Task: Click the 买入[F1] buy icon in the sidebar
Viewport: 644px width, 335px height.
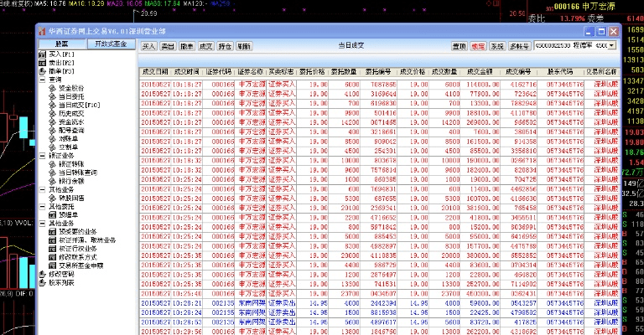Action: (x=42, y=54)
